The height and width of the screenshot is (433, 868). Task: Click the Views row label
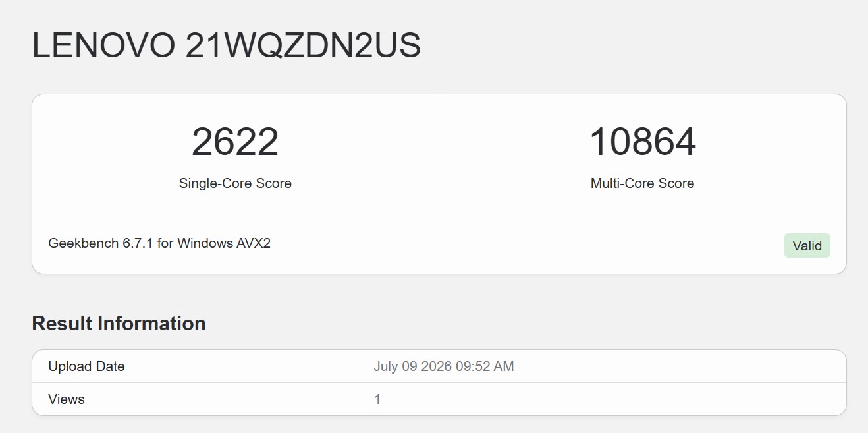[x=67, y=399]
